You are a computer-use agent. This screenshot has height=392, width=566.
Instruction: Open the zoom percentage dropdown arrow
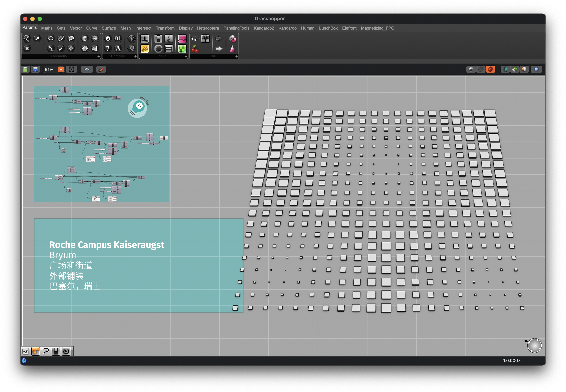[x=61, y=69]
